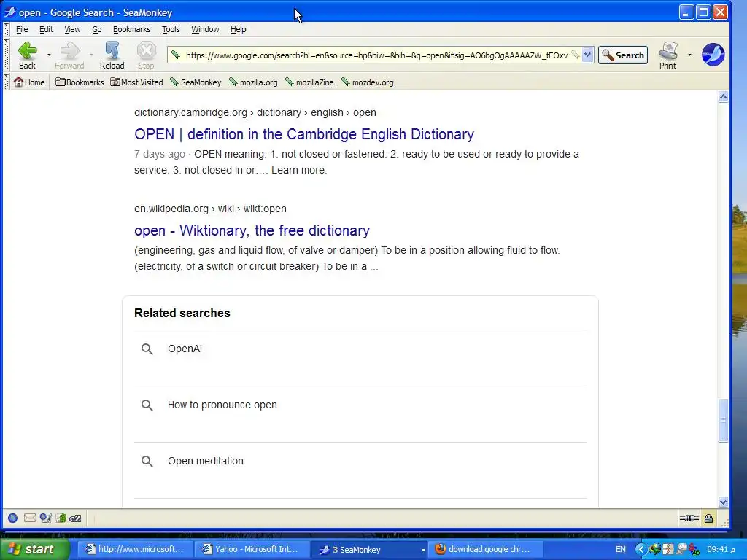The height and width of the screenshot is (560, 747).
Task: Open the Most Visited folder
Action: click(136, 82)
